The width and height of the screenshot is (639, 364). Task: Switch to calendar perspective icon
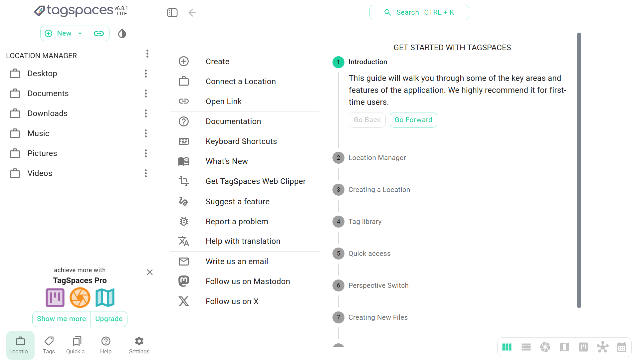pyautogui.click(x=622, y=347)
